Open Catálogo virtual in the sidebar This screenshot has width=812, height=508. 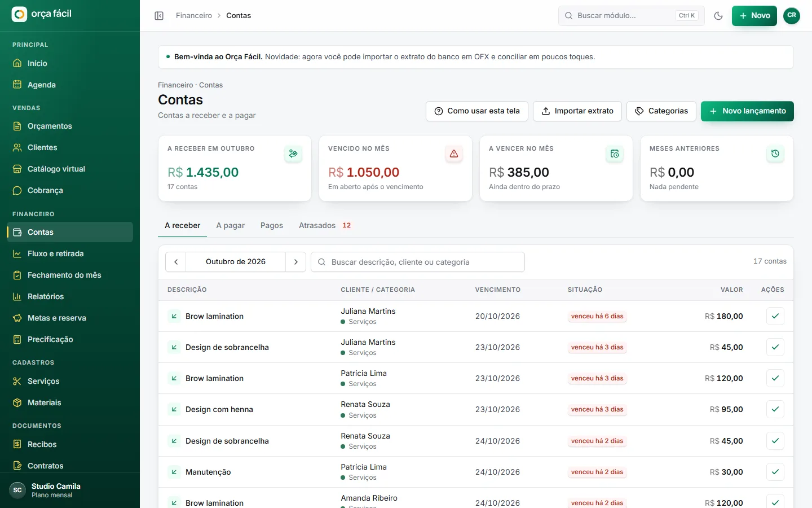click(x=70, y=169)
